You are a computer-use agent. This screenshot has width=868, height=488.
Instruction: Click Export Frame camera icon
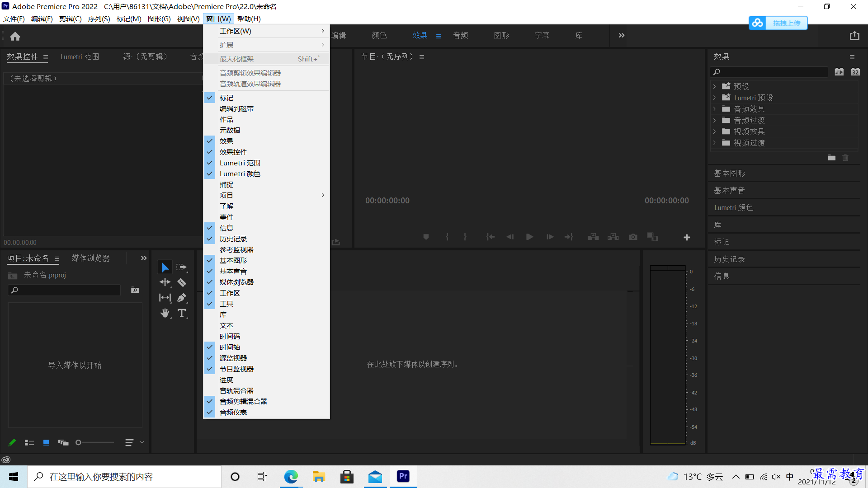click(x=633, y=237)
